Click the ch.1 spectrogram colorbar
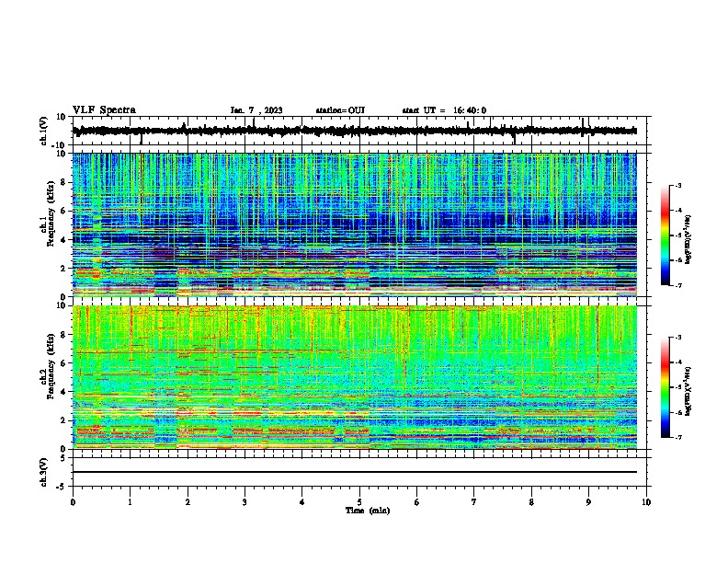This screenshot has height=563, width=728. [x=665, y=236]
